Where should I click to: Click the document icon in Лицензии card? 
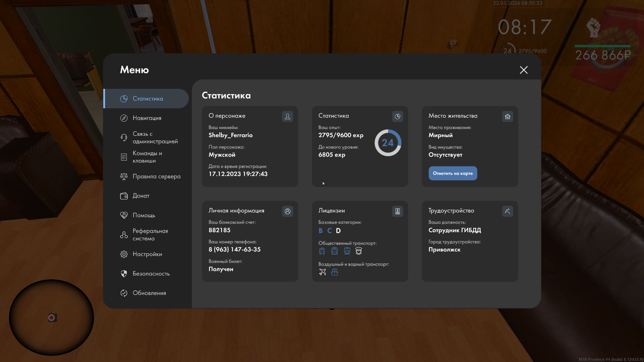click(x=397, y=211)
